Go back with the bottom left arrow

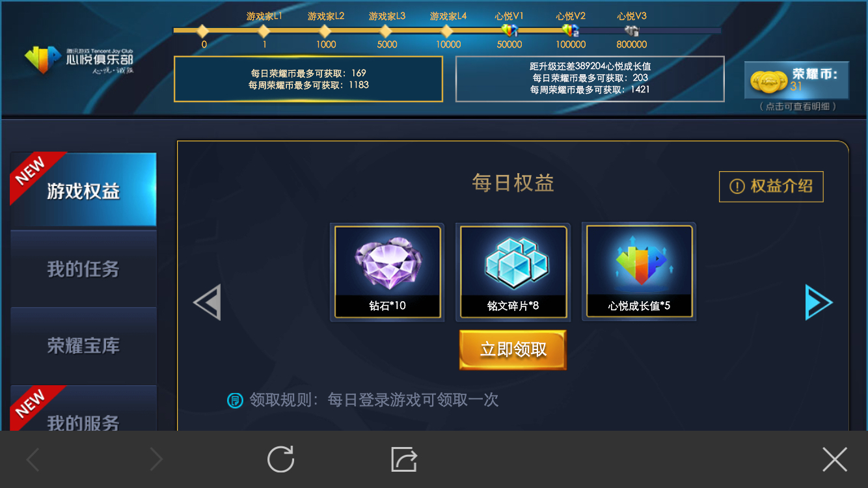tap(33, 460)
